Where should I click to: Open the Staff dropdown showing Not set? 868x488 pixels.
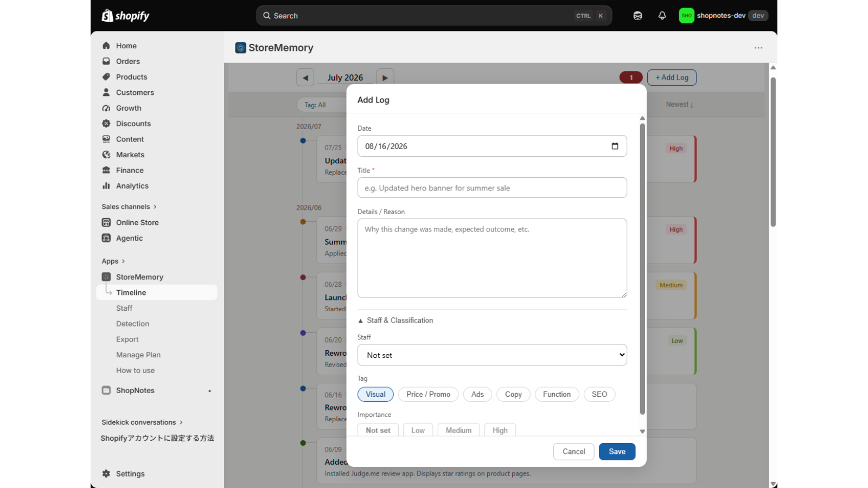492,355
